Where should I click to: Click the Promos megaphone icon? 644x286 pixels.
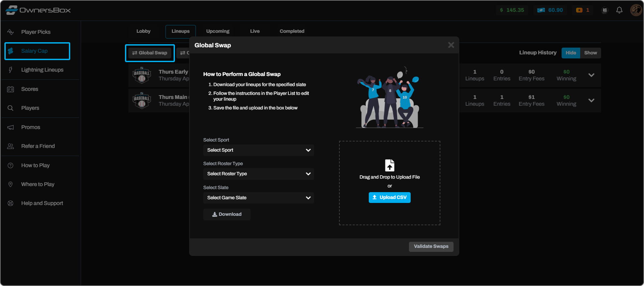click(x=10, y=127)
